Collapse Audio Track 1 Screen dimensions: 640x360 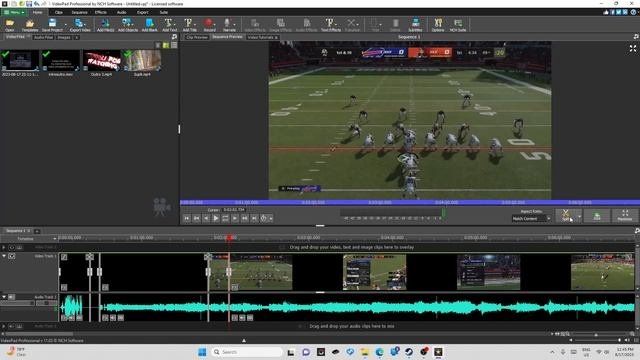point(4,297)
